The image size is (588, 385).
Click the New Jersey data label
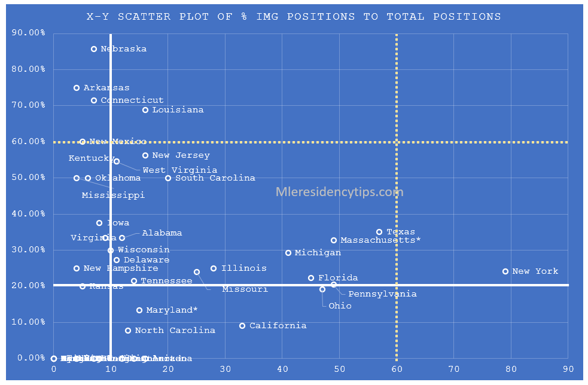181,155
